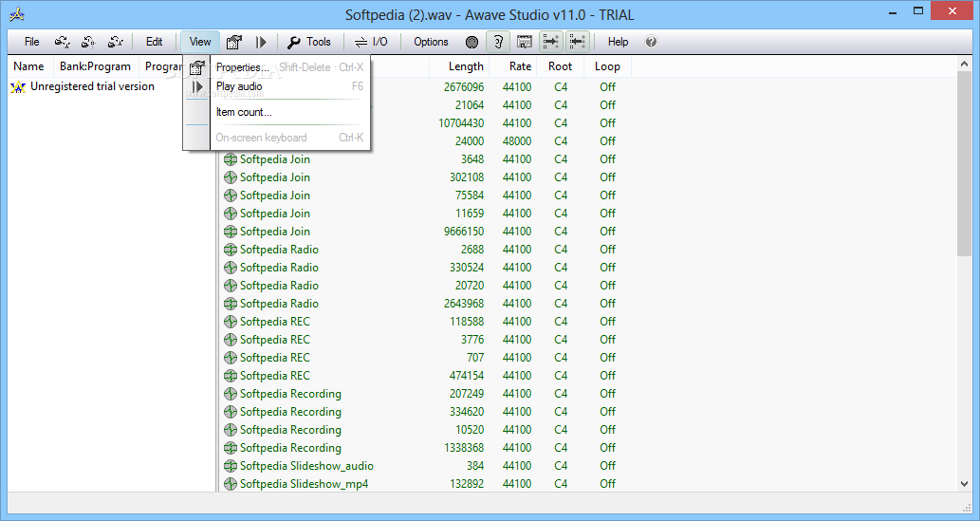Click waveform icon of Join row length 3648
Image resolution: width=980 pixels, height=521 pixels.
coord(230,159)
